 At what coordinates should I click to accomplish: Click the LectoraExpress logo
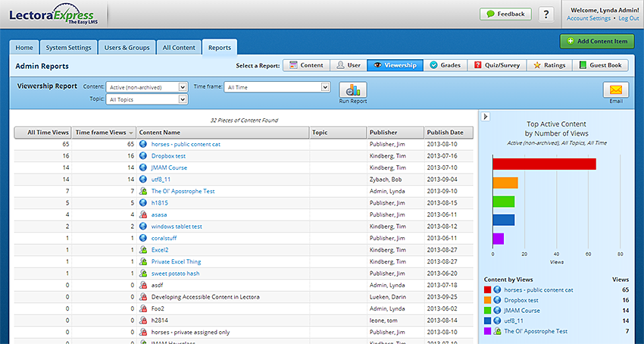(x=53, y=15)
